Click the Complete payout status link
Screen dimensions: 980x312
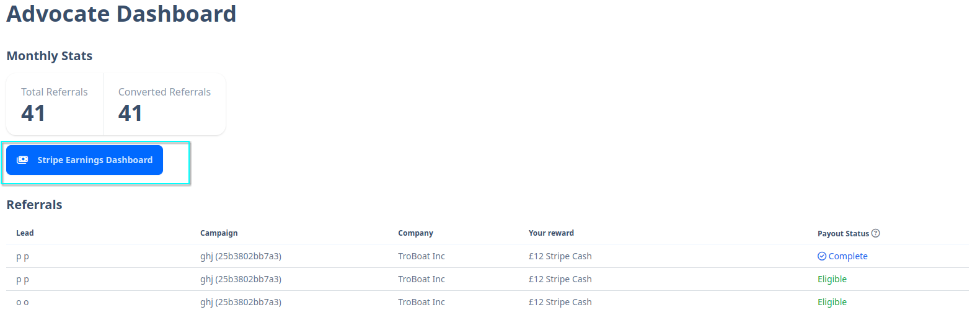[x=847, y=256]
